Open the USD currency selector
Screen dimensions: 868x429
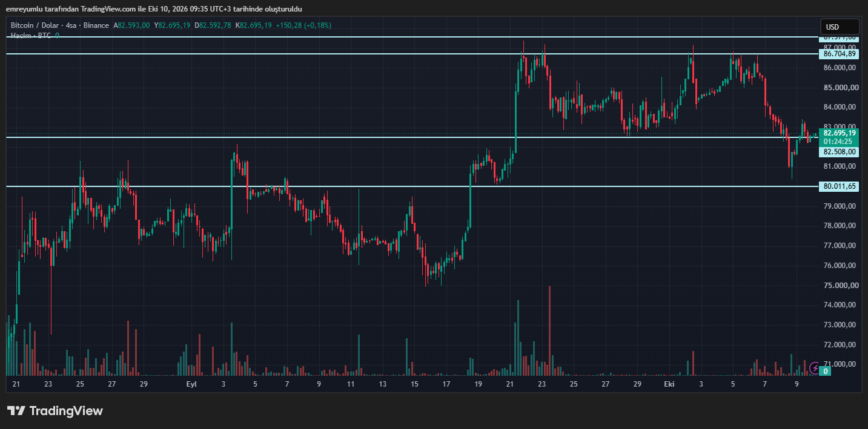tap(840, 27)
